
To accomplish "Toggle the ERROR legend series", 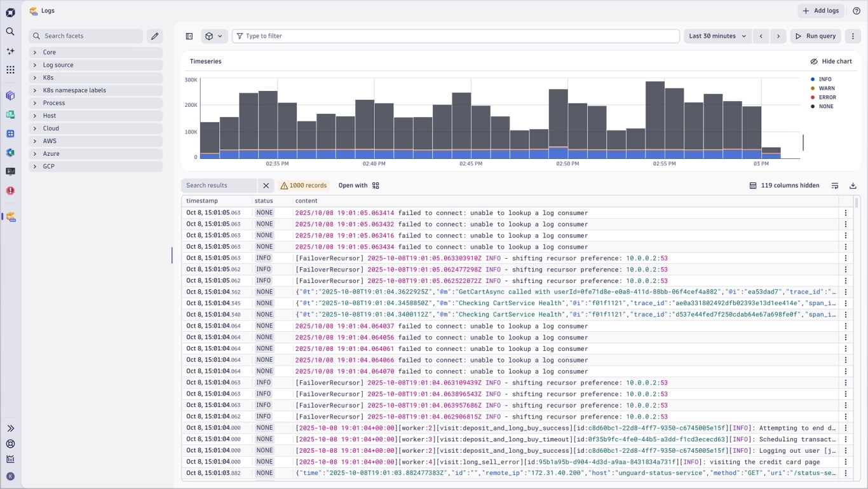I will (827, 97).
